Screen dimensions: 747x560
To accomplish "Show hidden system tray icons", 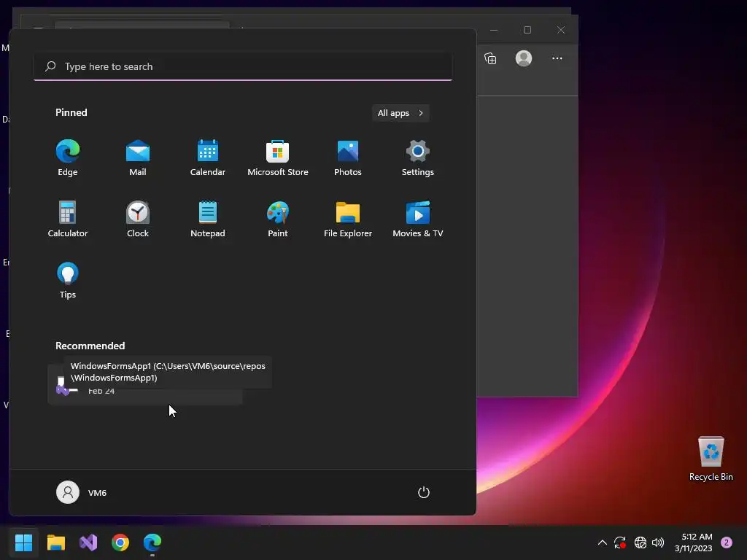I will pos(602,542).
